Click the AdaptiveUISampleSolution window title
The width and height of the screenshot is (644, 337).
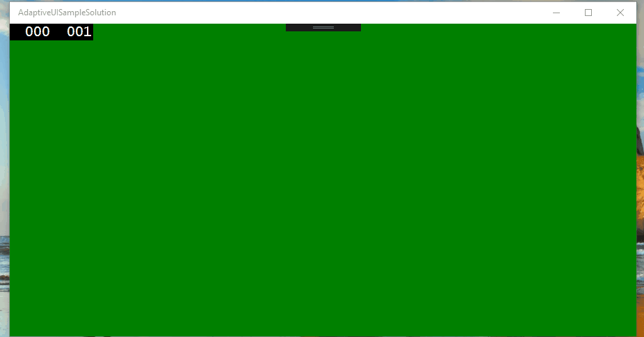[67, 13]
